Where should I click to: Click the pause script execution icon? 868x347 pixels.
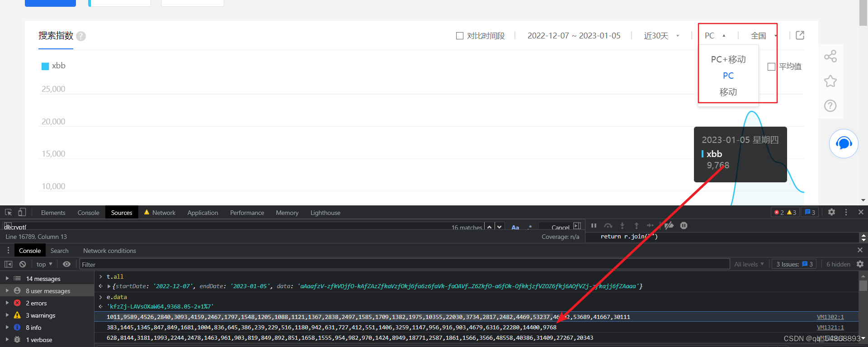tap(594, 225)
